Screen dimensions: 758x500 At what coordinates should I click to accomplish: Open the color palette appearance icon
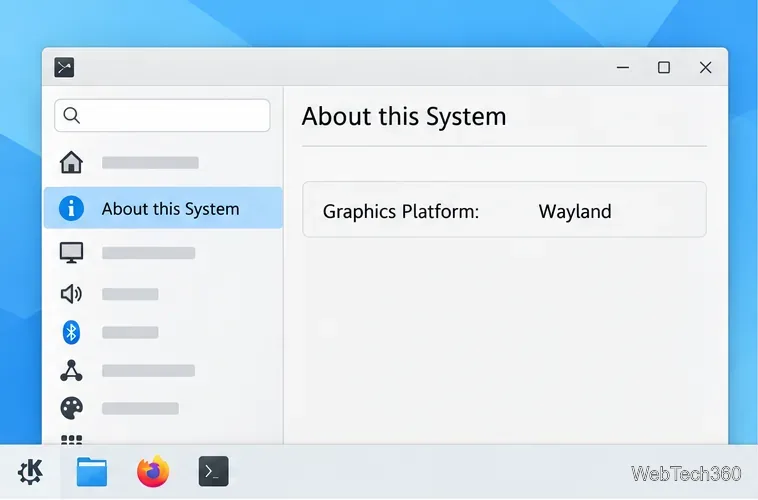point(71,409)
